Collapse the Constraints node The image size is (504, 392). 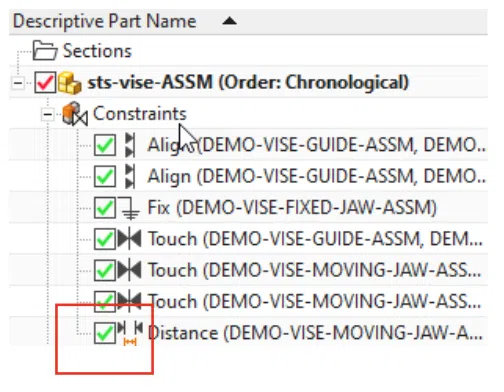48,115
